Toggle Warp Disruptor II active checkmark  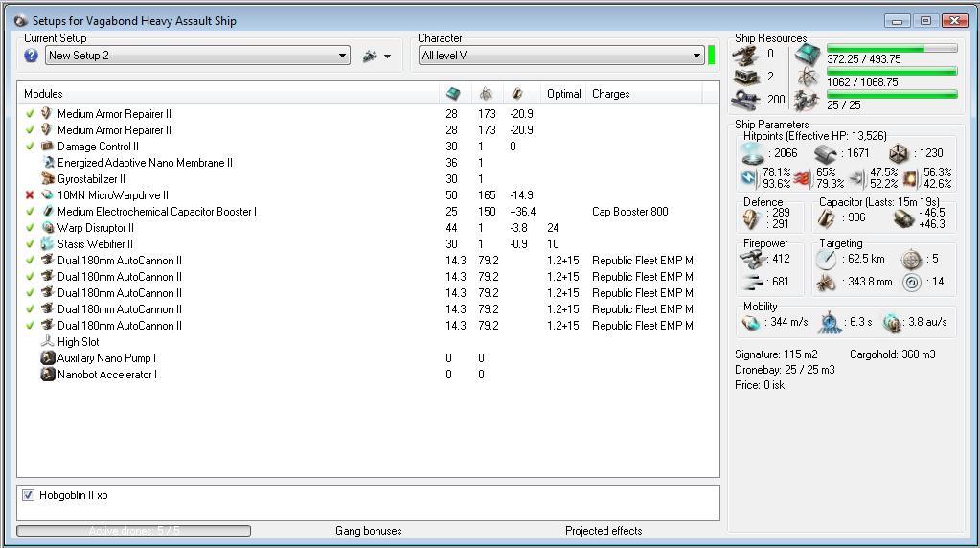[30, 227]
